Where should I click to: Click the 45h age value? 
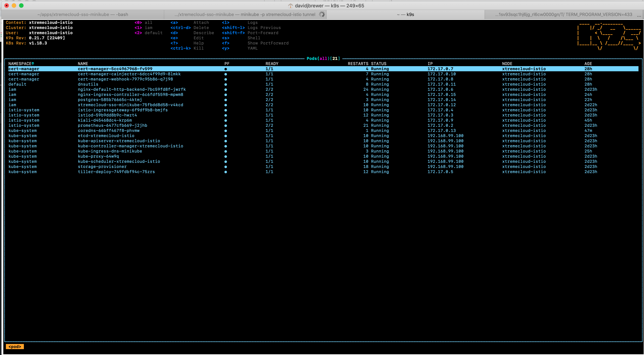pyautogui.click(x=588, y=120)
